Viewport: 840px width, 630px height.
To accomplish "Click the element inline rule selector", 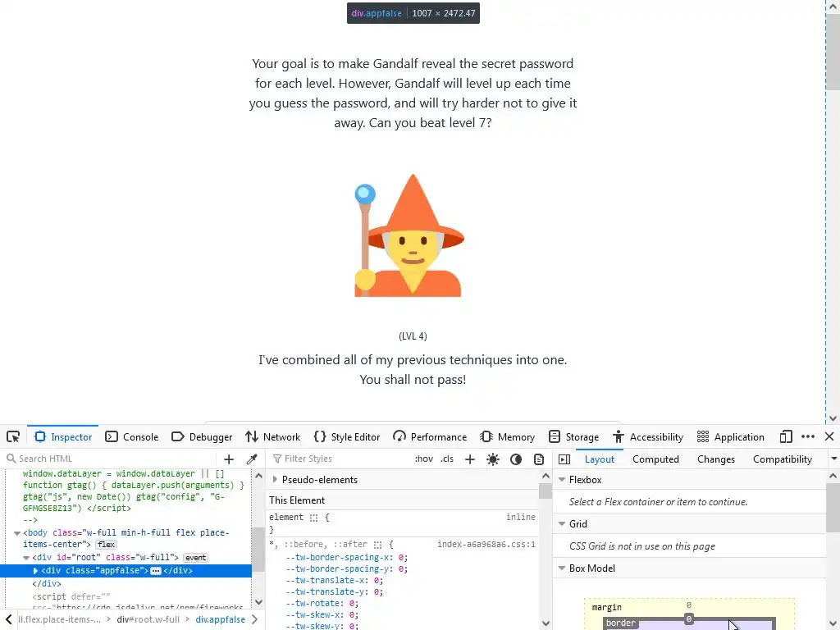I will tap(285, 517).
